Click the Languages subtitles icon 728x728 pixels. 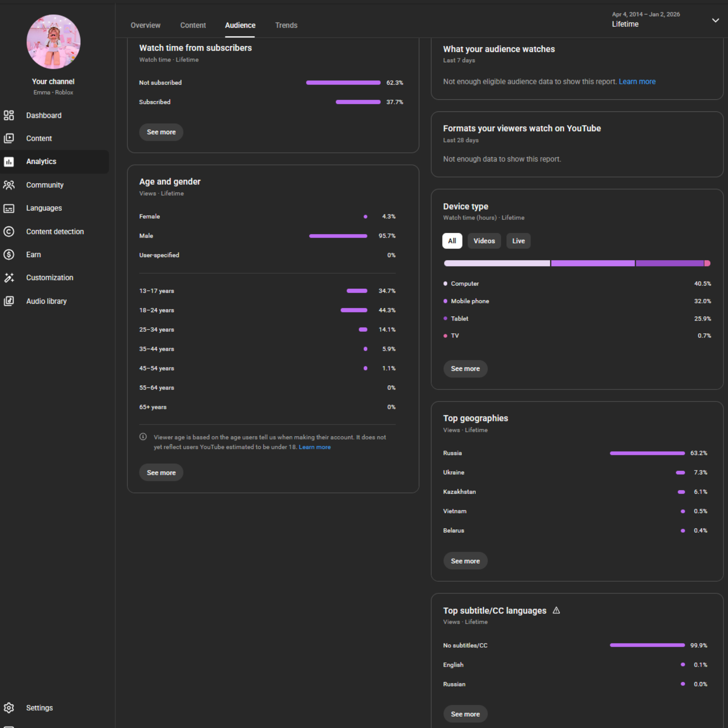click(x=9, y=208)
